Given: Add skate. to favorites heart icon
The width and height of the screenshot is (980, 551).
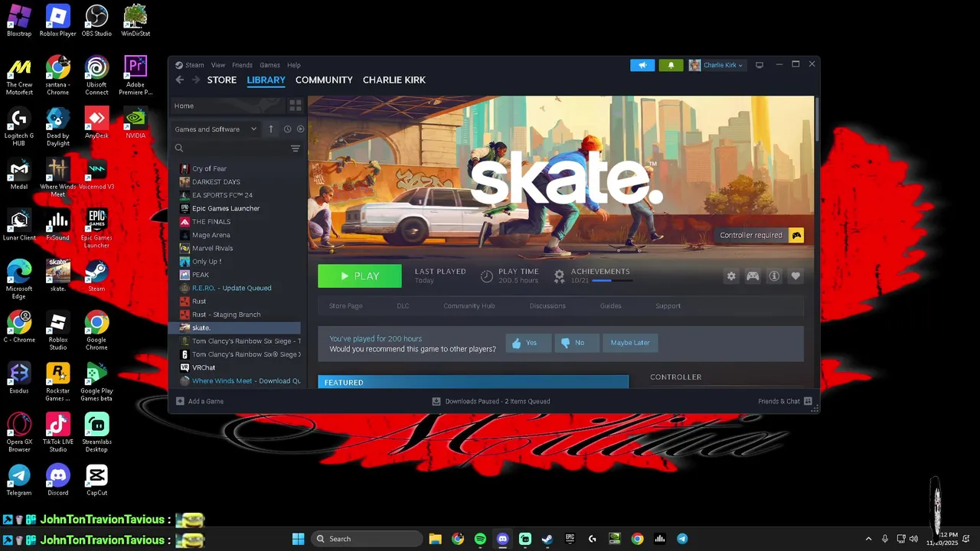Looking at the screenshot, I should point(795,276).
